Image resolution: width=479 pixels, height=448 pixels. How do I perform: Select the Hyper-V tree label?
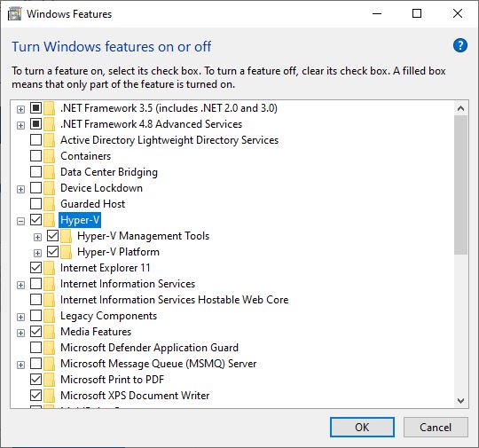80,220
